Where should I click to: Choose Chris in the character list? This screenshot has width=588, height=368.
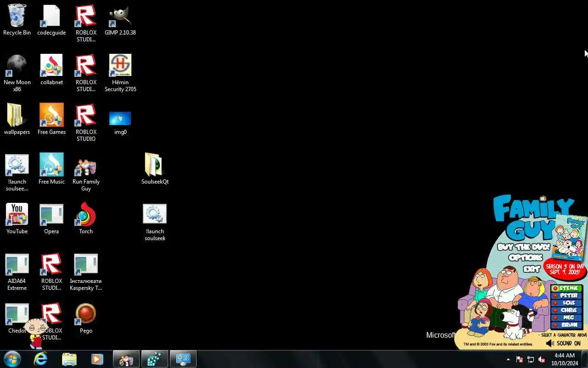click(x=566, y=310)
